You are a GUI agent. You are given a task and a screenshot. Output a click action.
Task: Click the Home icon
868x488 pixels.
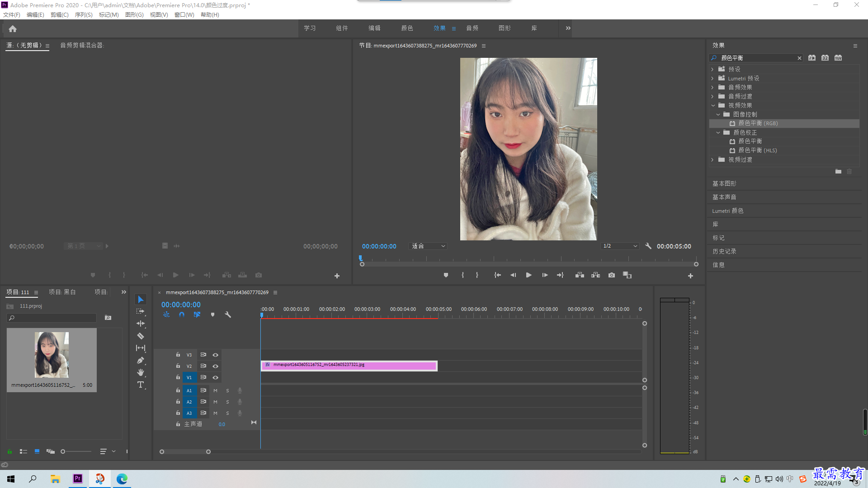click(13, 28)
